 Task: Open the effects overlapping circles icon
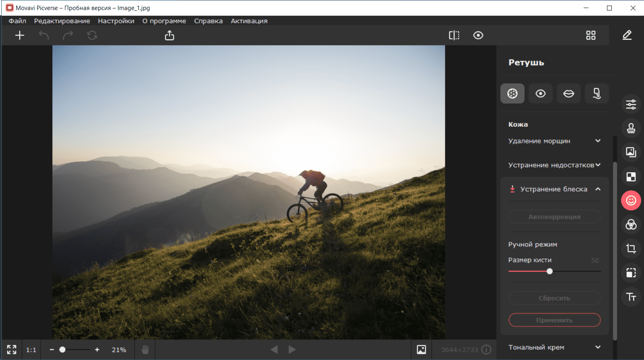coord(631,225)
